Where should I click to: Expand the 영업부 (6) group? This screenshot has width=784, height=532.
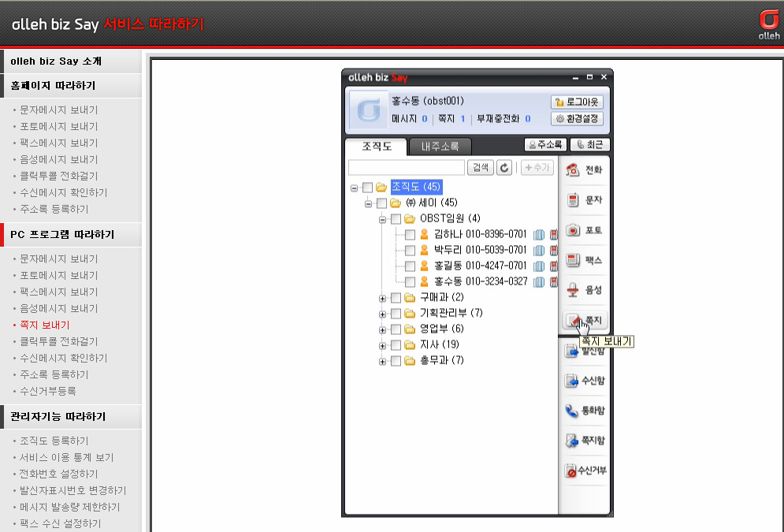[382, 330]
